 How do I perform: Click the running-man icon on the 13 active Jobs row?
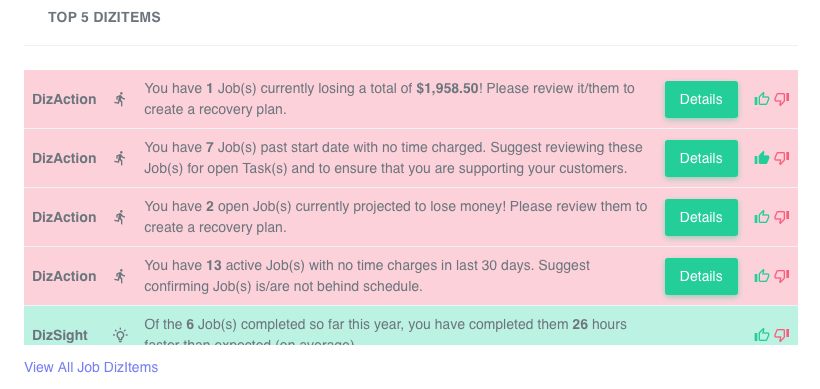click(x=120, y=276)
